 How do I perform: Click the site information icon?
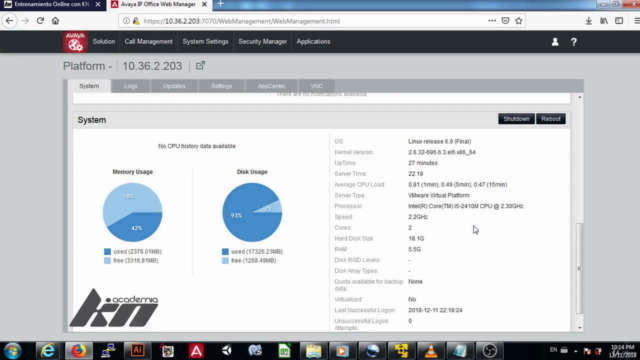coord(126,21)
